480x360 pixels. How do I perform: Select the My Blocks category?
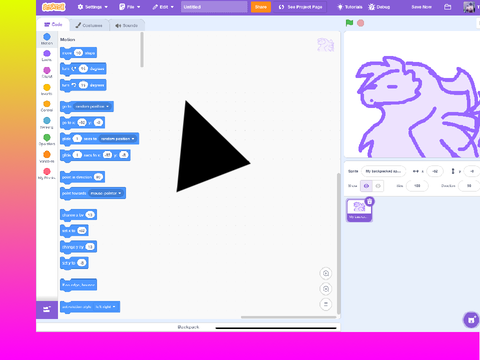47,174
